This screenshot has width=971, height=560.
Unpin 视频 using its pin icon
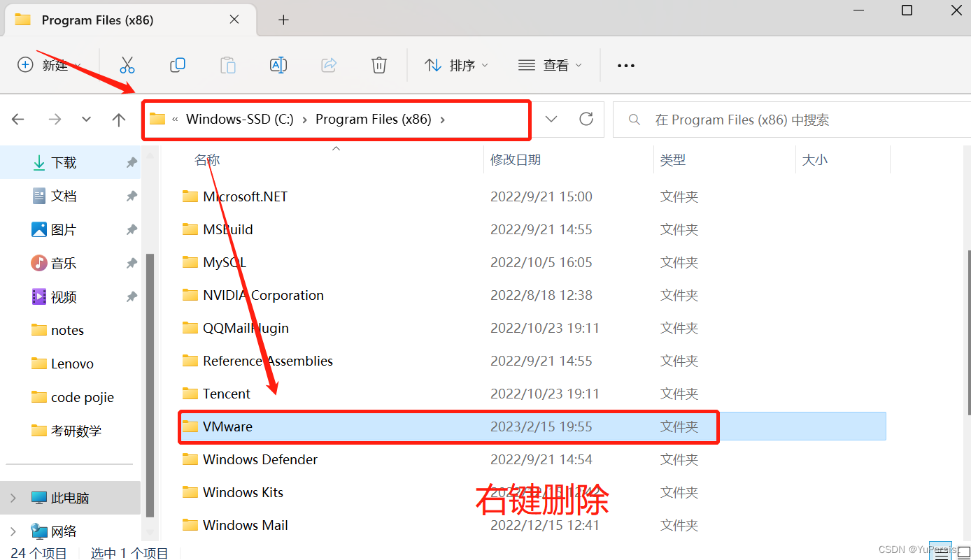(132, 296)
